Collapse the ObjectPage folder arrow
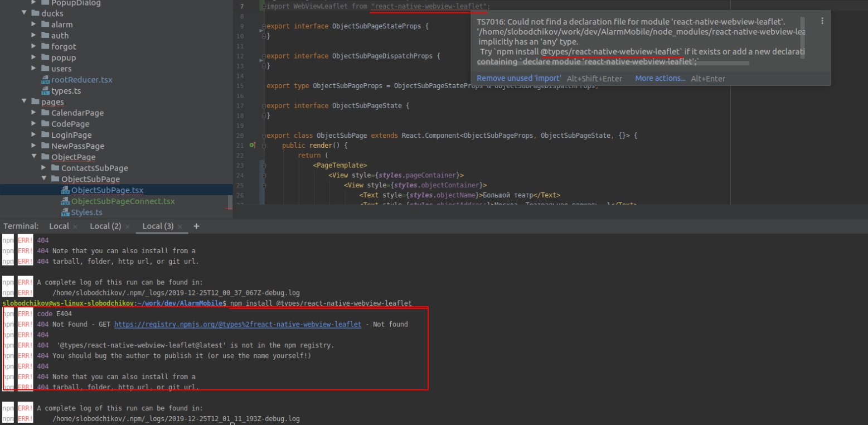Viewport: 868px width, 425px height. [33, 157]
